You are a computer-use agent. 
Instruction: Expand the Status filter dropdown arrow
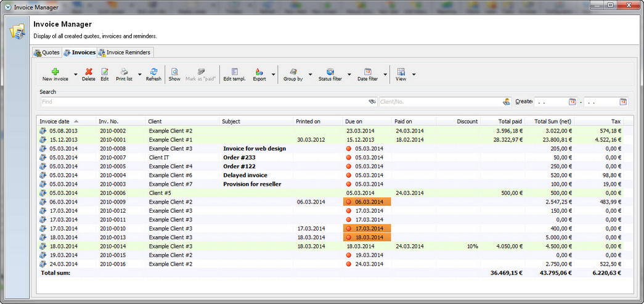[349, 75]
